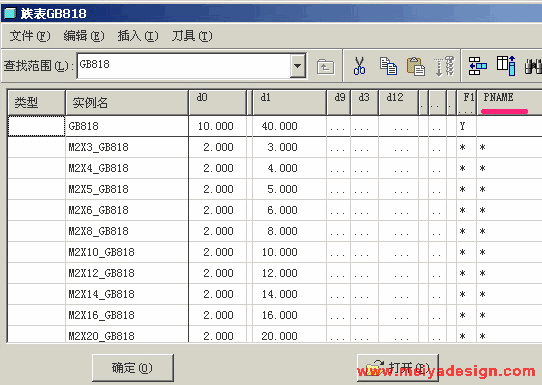The height and width of the screenshot is (385, 542).
Task: Click d1 value 40.000 in GB818 row
Action: (x=279, y=126)
